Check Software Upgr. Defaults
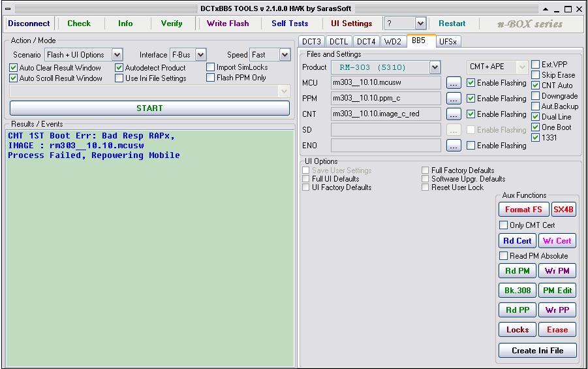Image resolution: width=588 pixels, height=369 pixels. click(x=426, y=179)
